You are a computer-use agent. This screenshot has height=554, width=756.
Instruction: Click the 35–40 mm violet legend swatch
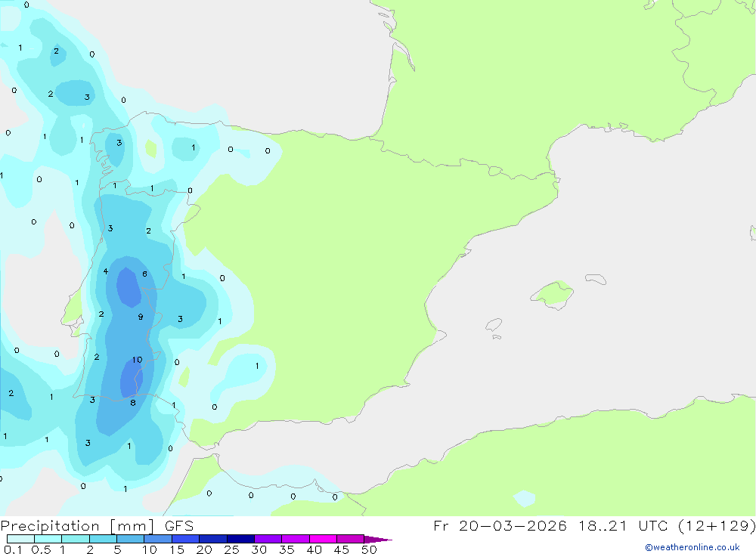pos(296,539)
